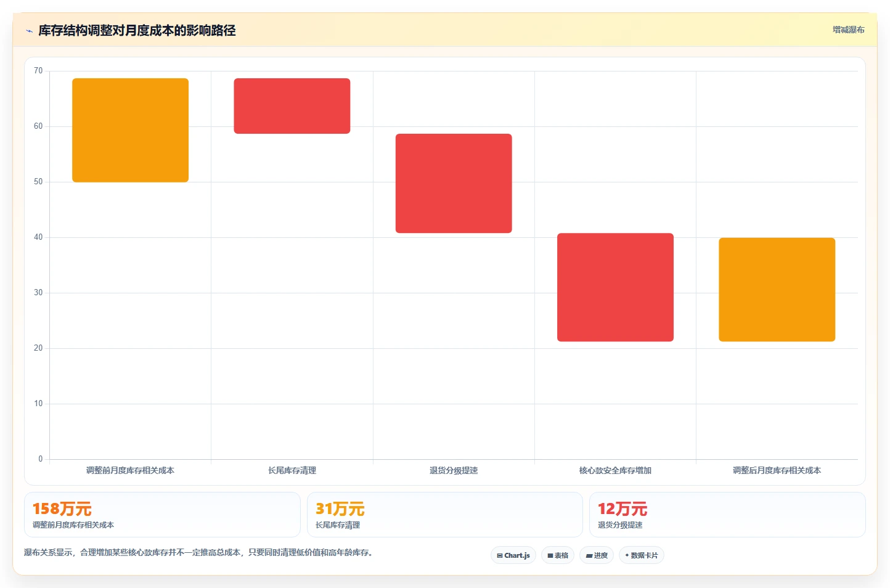Click y-axis tick value 30
This screenshot has width=890, height=588.
coord(38,293)
